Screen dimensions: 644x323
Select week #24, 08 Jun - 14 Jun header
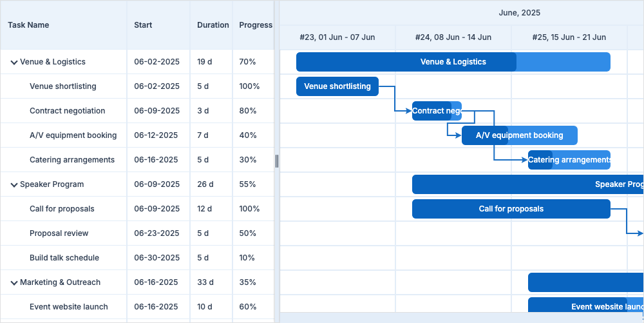[x=453, y=37]
